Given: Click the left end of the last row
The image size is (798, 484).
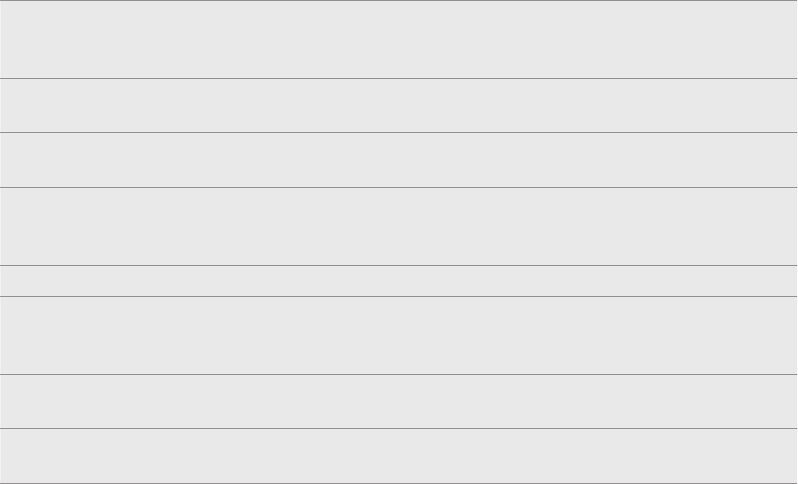Looking at the screenshot, I should (12, 456).
